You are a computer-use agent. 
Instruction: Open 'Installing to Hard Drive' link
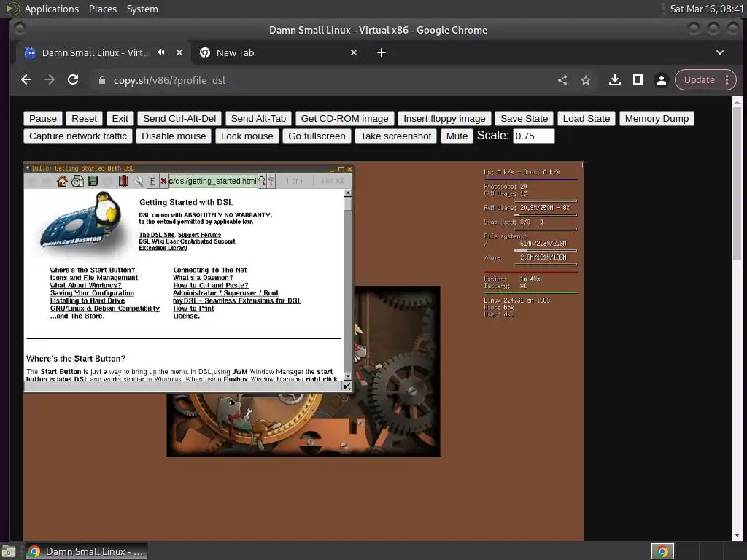pos(88,300)
